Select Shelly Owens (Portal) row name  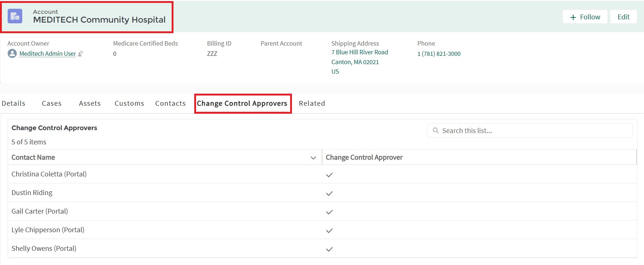pyautogui.click(x=44, y=249)
